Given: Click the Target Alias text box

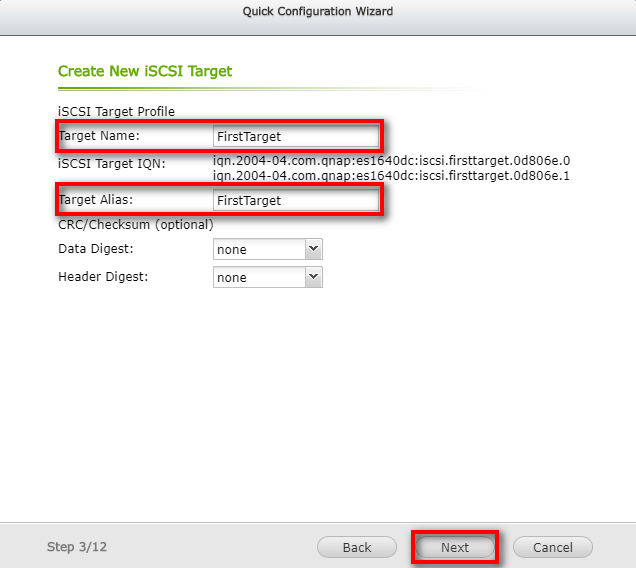Looking at the screenshot, I should [x=295, y=200].
